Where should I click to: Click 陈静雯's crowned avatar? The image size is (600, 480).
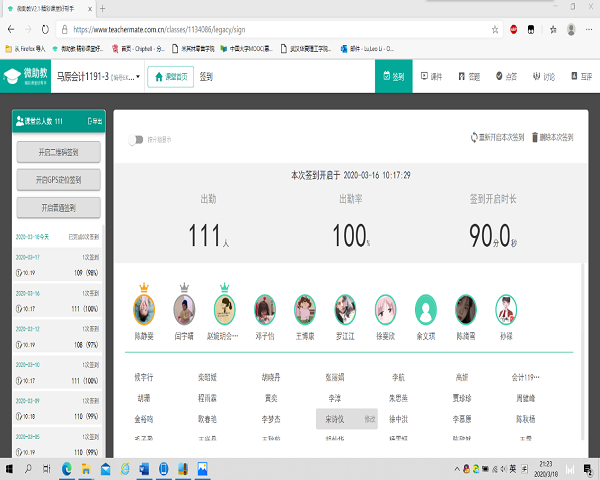click(x=145, y=307)
